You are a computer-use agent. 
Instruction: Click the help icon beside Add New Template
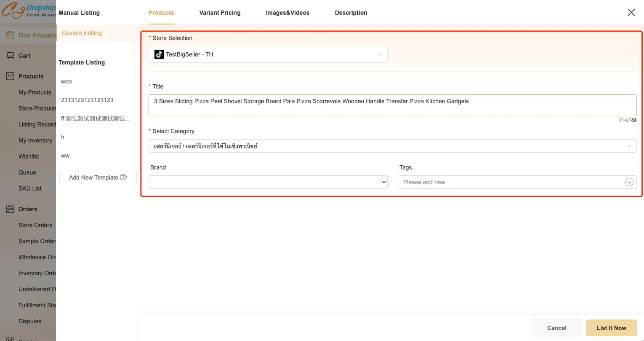click(x=123, y=177)
